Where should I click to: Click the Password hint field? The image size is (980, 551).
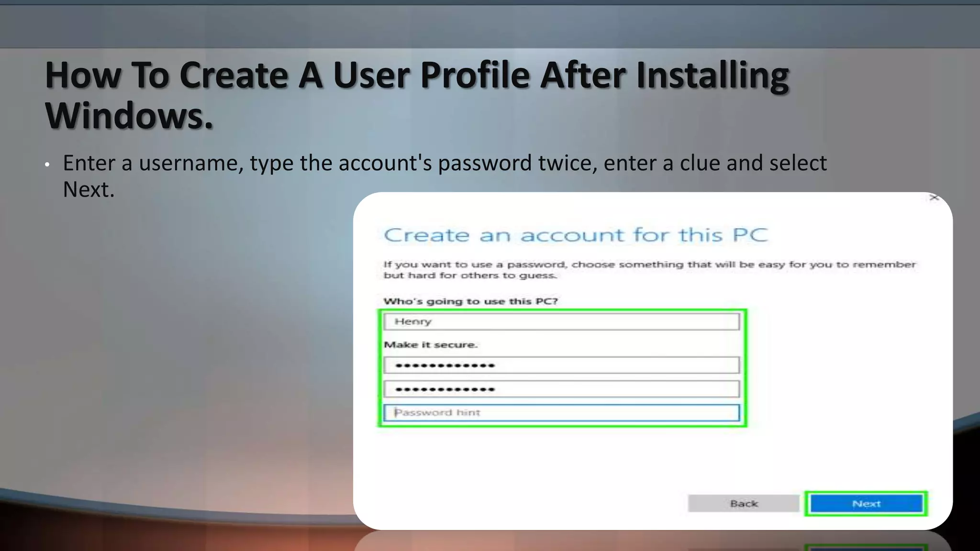(x=561, y=412)
